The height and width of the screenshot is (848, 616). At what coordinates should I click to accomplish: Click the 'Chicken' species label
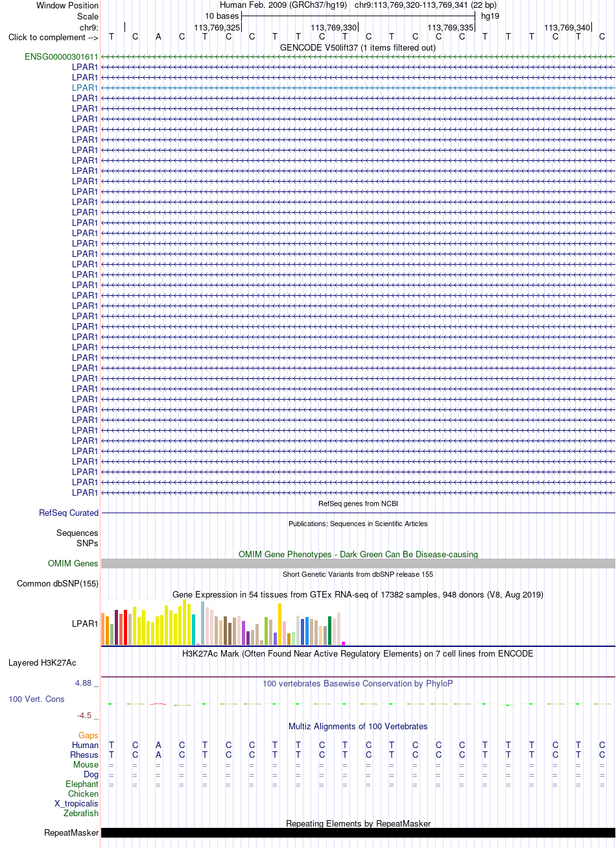click(83, 793)
